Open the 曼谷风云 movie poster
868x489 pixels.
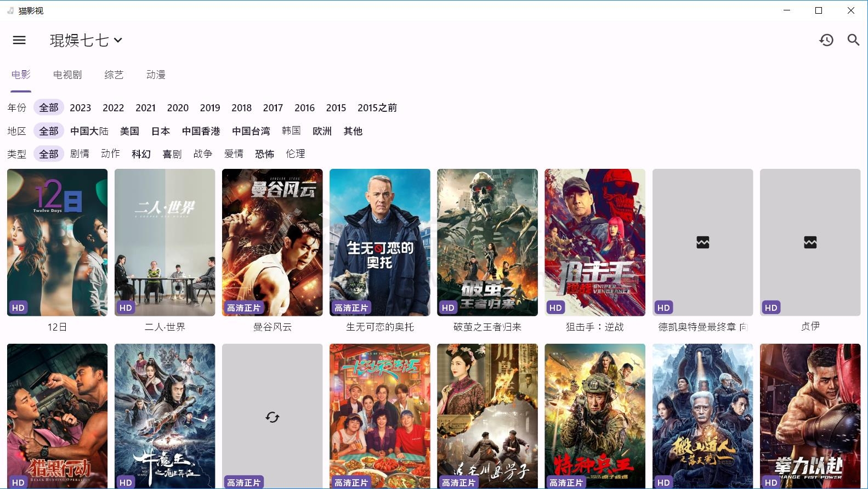click(x=273, y=242)
